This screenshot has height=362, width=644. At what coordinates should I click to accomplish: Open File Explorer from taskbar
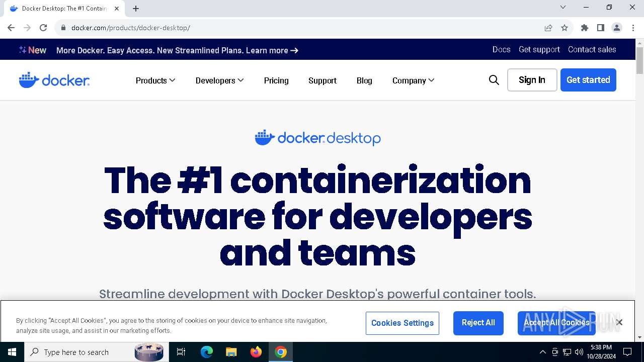point(231,352)
